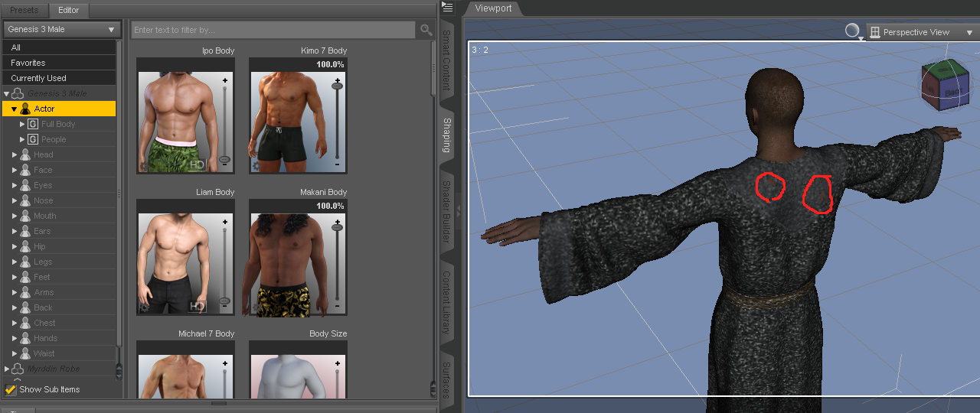Click the Genesis 3 Male figure icon
The height and width of the screenshot is (413, 980).
(18, 93)
